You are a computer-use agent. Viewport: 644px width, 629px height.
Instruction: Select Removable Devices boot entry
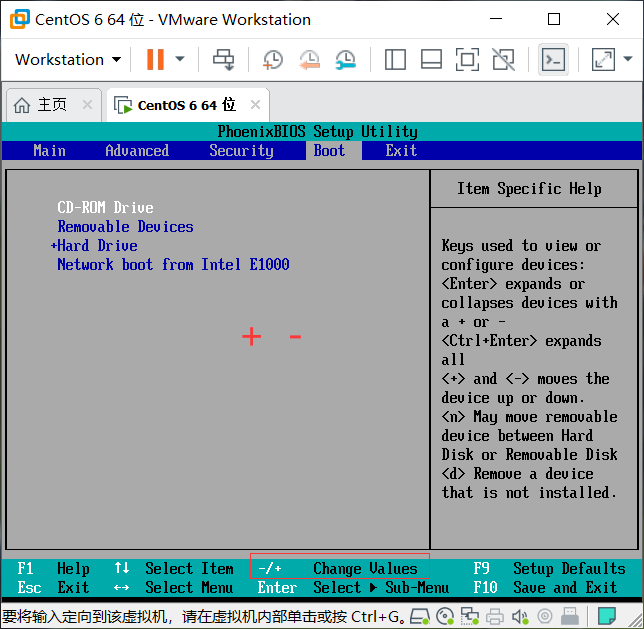pos(125,227)
